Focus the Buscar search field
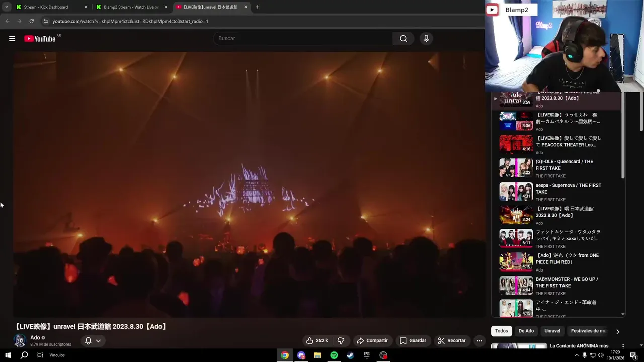 pyautogui.click(x=303, y=39)
